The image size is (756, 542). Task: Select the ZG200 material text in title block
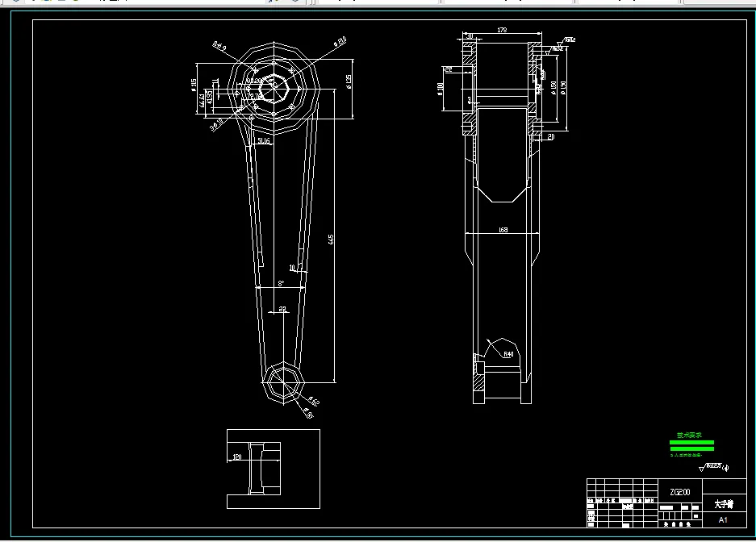680,492
